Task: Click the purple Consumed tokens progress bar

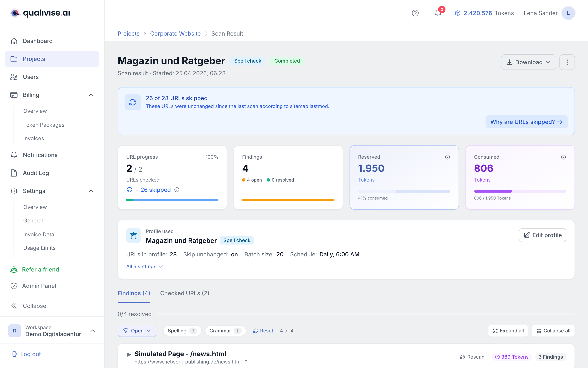Action: click(x=520, y=191)
